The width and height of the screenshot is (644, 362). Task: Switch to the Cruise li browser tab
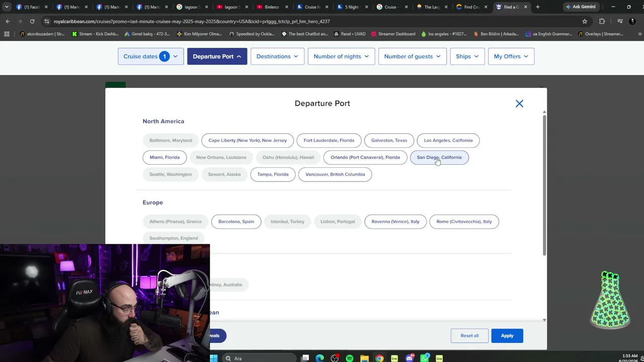(x=312, y=7)
